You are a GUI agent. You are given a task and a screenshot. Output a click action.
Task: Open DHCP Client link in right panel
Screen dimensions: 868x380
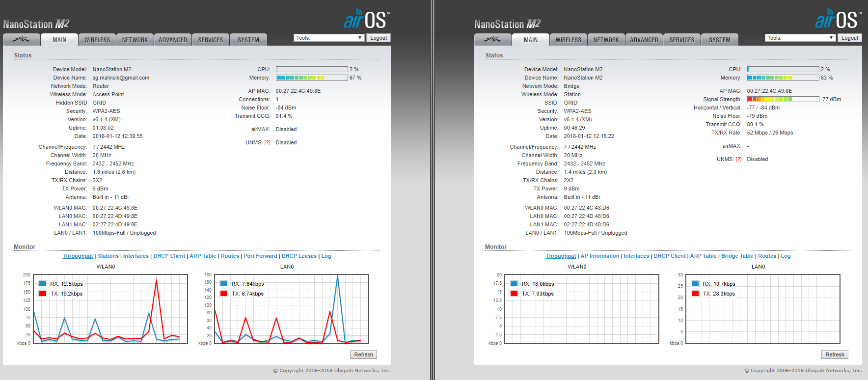click(670, 256)
